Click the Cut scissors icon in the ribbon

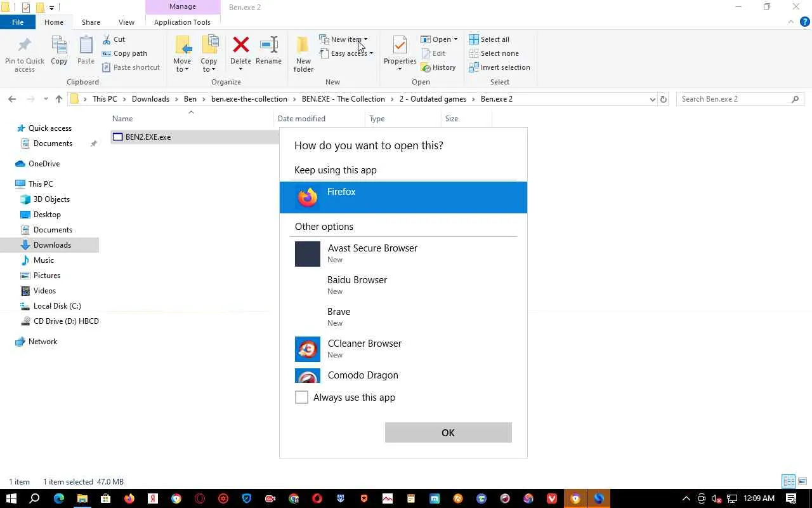coord(107,39)
